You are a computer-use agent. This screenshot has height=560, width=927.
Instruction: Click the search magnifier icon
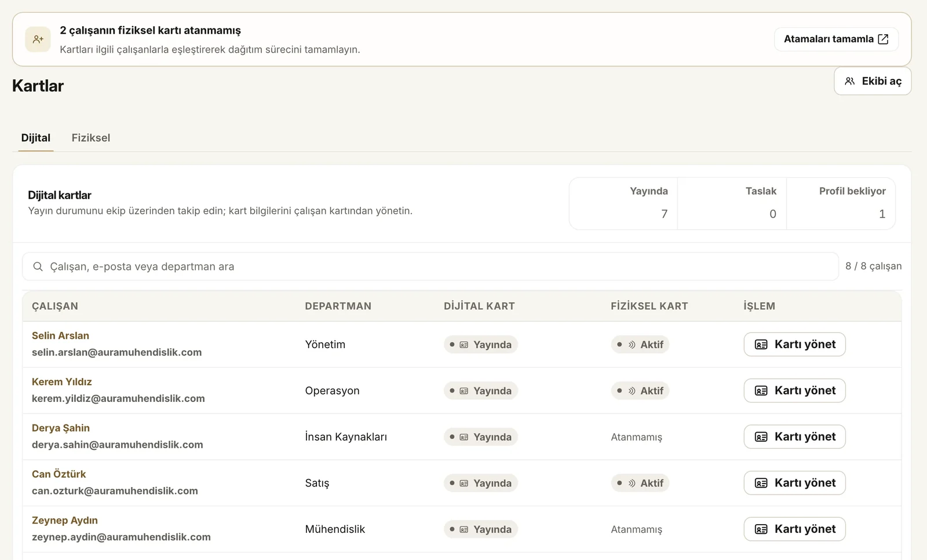coord(38,266)
